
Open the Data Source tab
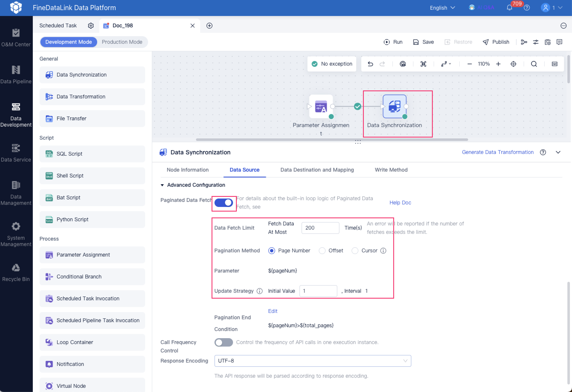[244, 170]
